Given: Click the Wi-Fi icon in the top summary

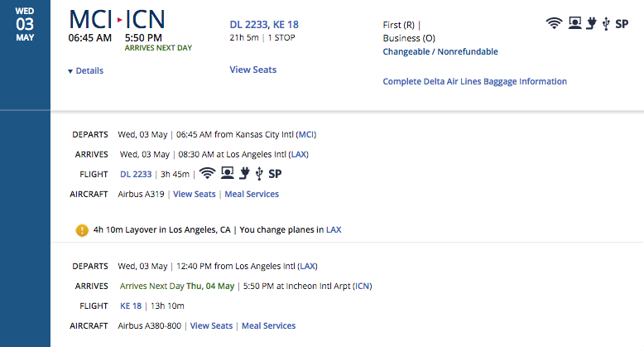Looking at the screenshot, I should point(554,23).
